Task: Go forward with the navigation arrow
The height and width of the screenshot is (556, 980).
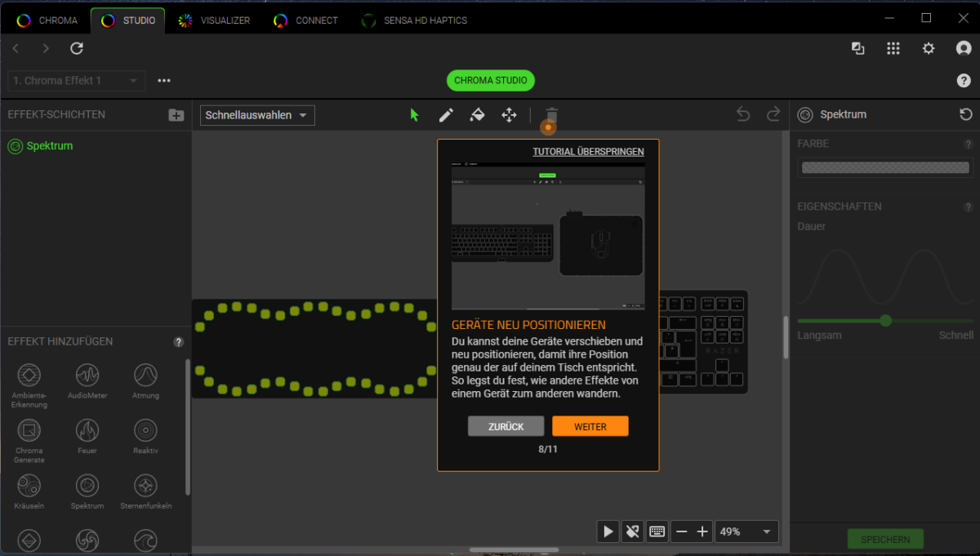Action: pos(46,49)
